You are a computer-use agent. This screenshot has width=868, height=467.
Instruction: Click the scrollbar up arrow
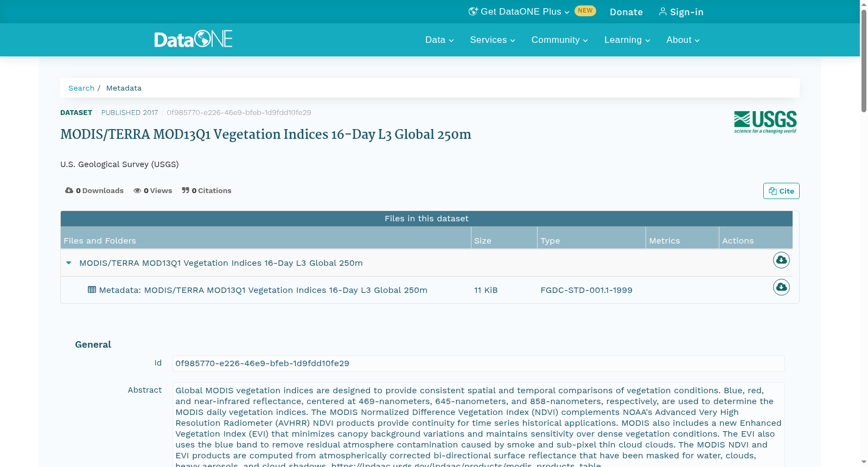pyautogui.click(x=864, y=4)
